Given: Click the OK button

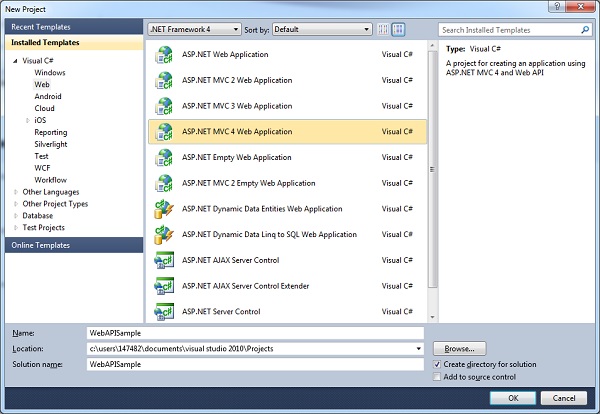Looking at the screenshot, I should 513,398.
